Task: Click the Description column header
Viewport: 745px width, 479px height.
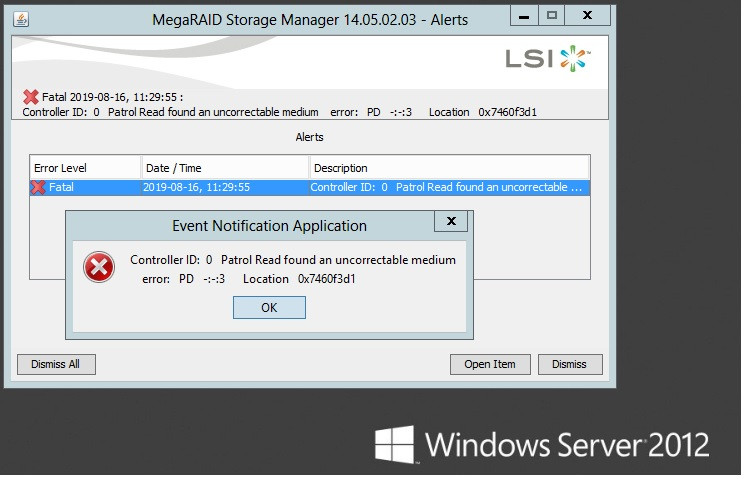Action: [451, 169]
